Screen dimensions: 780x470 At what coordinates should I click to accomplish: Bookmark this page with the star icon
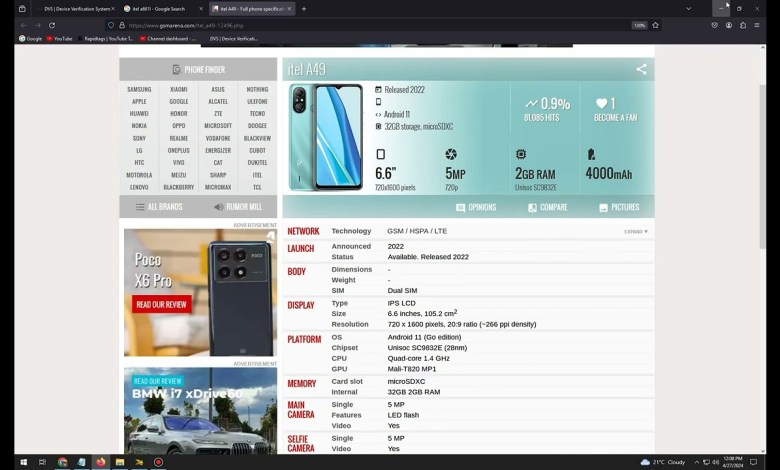[656, 25]
